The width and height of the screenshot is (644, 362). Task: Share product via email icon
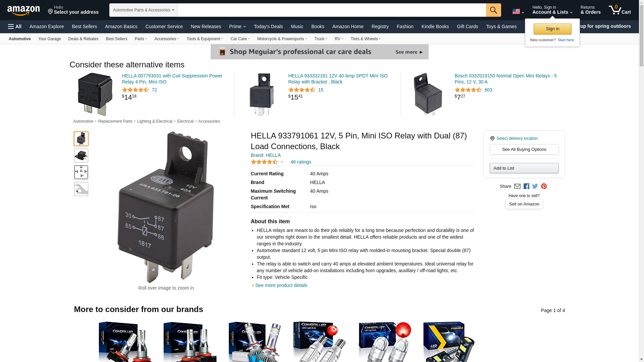pos(517,186)
